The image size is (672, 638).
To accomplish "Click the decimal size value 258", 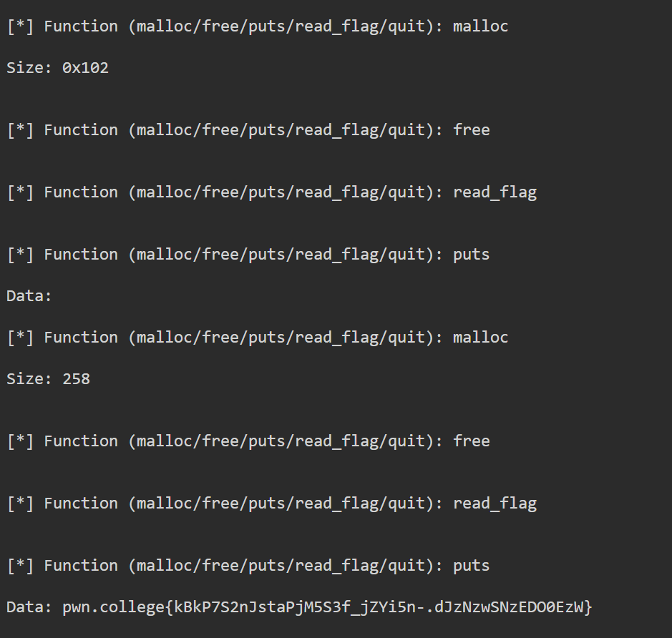I will pos(77,379).
